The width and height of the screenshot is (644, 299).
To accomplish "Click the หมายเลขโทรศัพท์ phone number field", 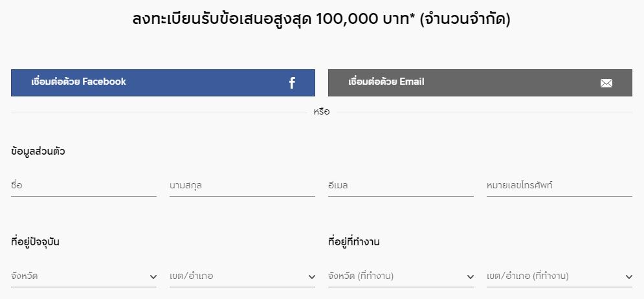I will point(559,186).
